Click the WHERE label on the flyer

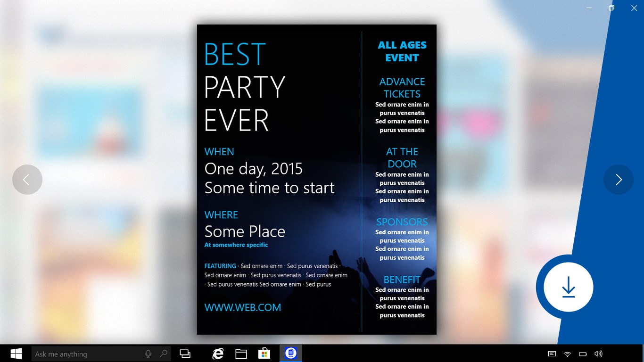pyautogui.click(x=221, y=215)
